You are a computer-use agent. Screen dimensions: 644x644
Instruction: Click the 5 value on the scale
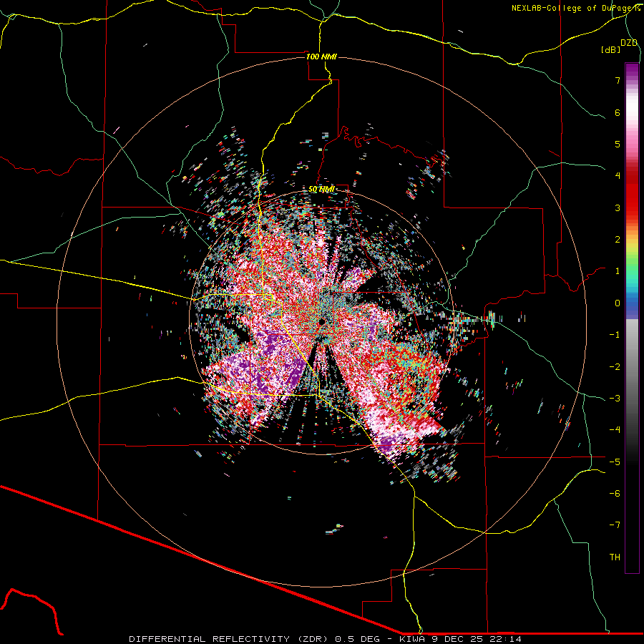click(x=618, y=144)
